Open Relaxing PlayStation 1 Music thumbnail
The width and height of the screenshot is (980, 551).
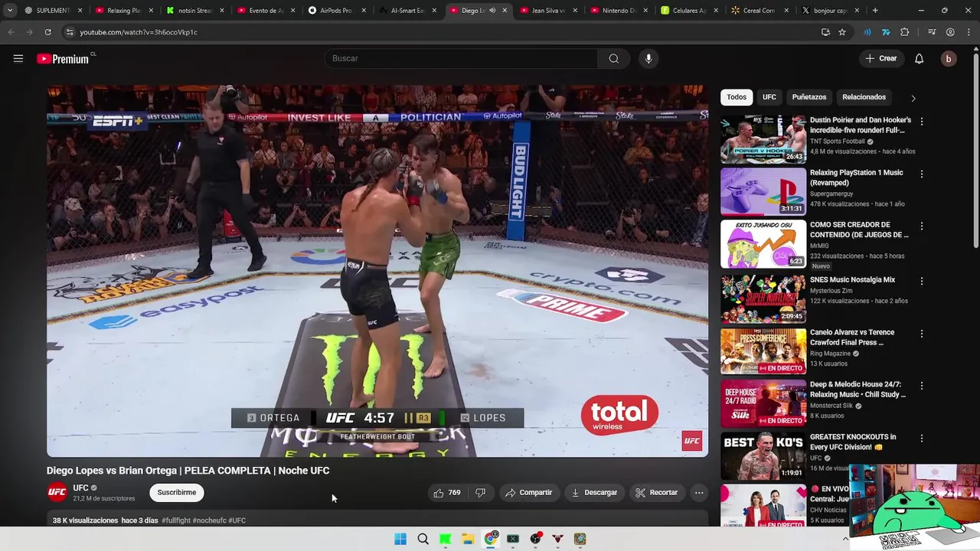coord(763,191)
